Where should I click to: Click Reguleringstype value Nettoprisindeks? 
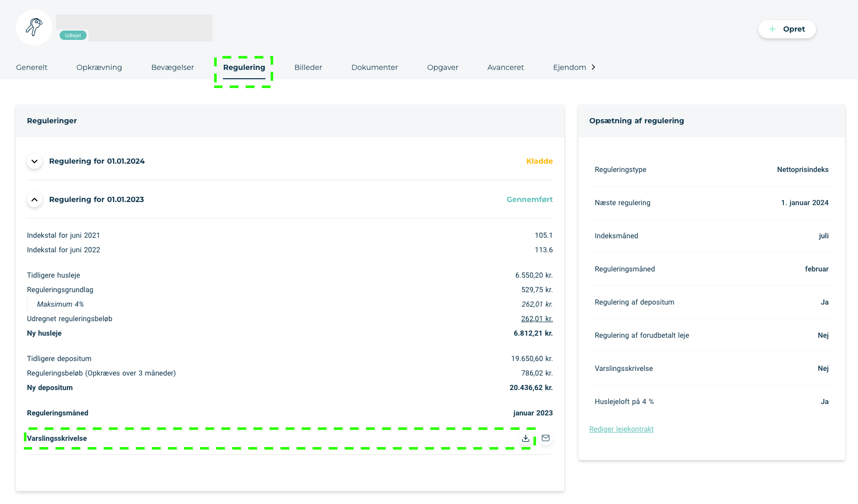pyautogui.click(x=803, y=169)
